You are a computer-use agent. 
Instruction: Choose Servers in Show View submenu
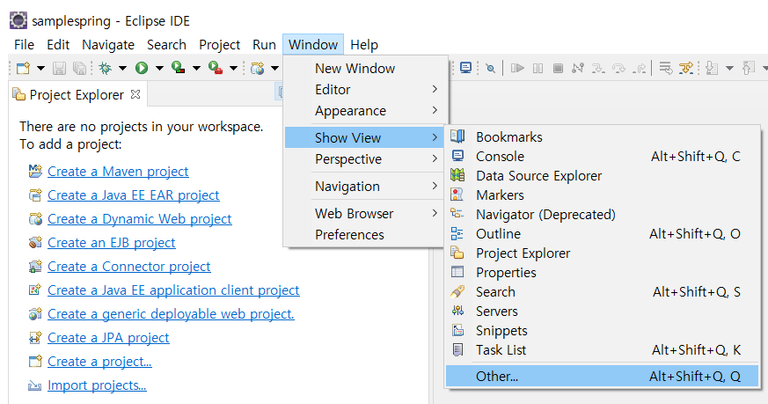click(x=602, y=311)
